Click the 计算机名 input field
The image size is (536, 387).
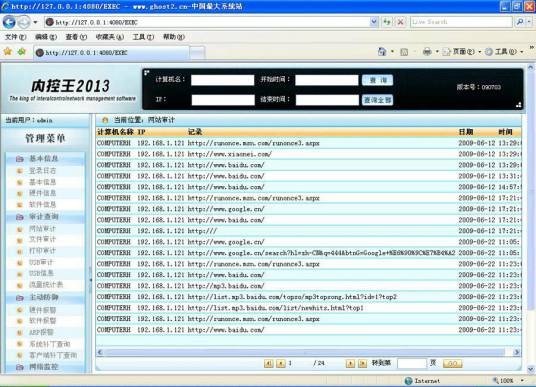pyautogui.click(x=223, y=80)
